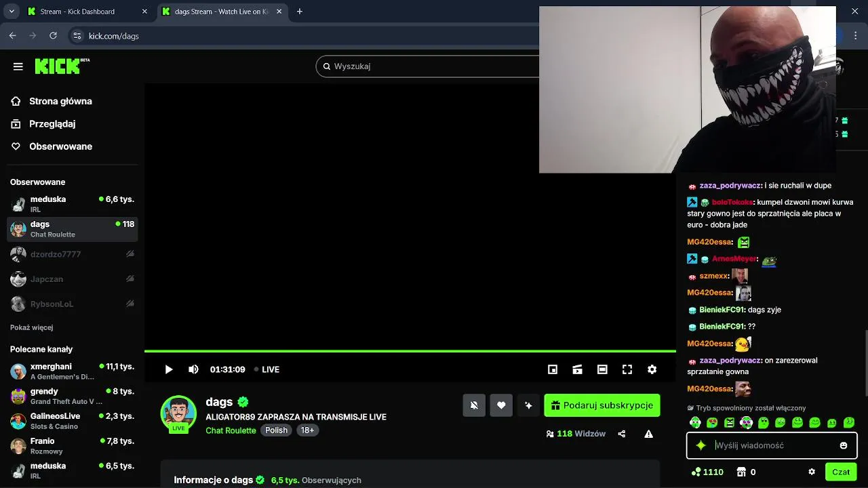Open recommended channel Franio

(73, 446)
